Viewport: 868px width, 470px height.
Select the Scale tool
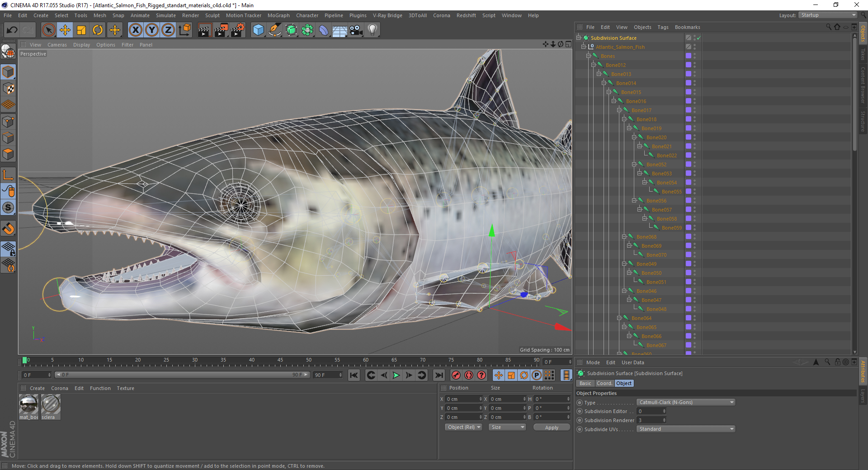coord(81,30)
